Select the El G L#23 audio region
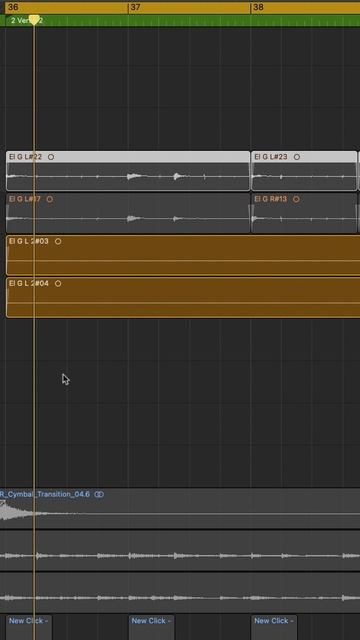Screen dimensions: 360x640 (304, 171)
